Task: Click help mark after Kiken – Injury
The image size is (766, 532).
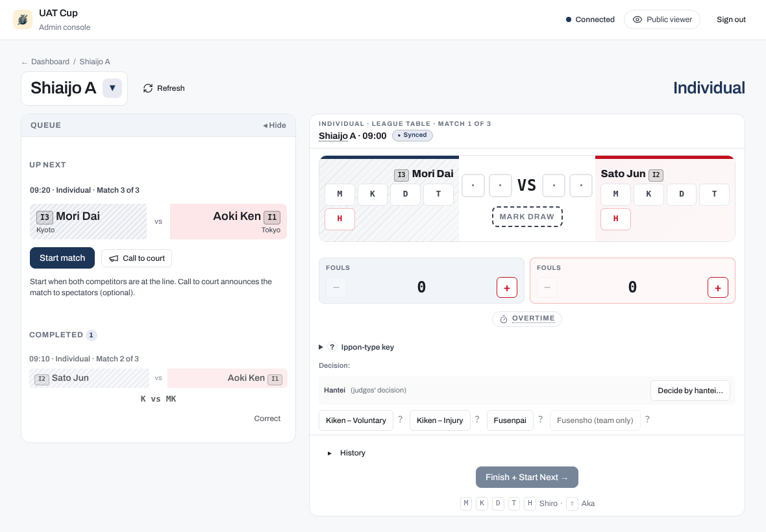Action: 477,419
